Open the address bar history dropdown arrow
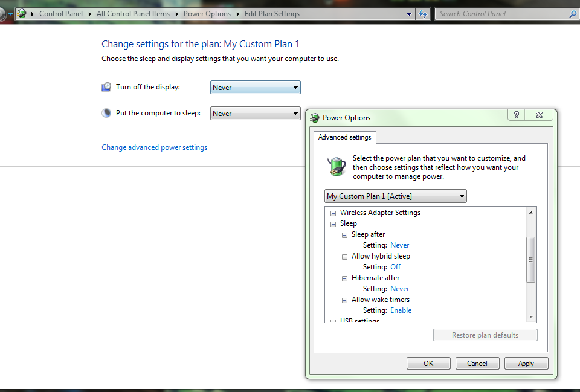 (409, 14)
